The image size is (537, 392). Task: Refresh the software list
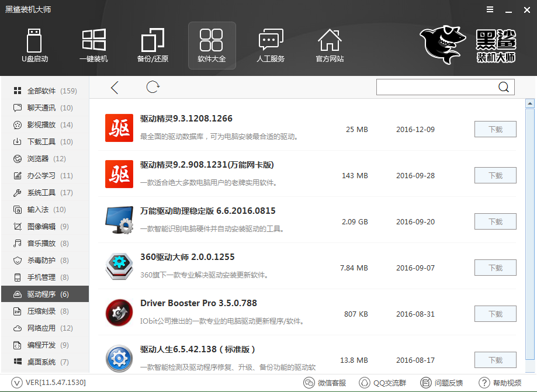[x=153, y=87]
